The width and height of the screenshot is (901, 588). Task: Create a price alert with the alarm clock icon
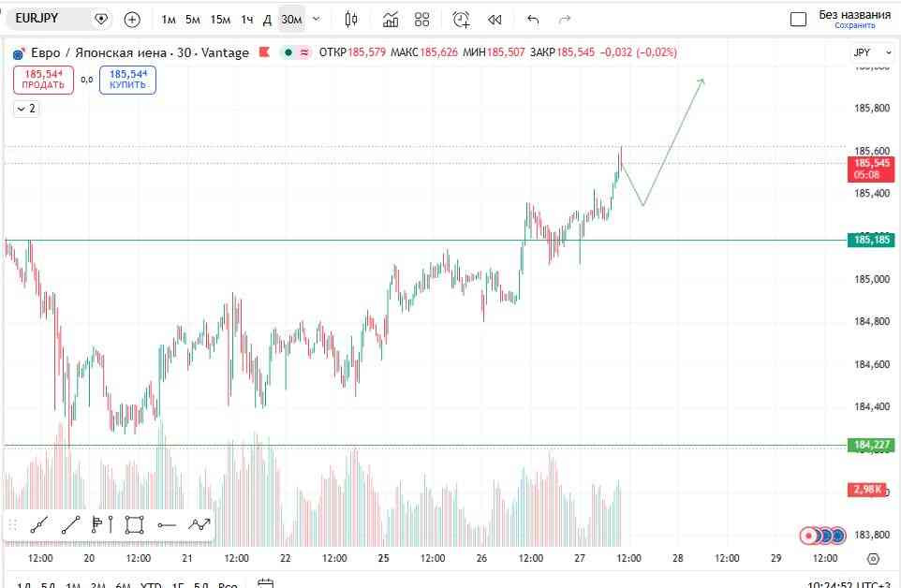click(x=461, y=20)
